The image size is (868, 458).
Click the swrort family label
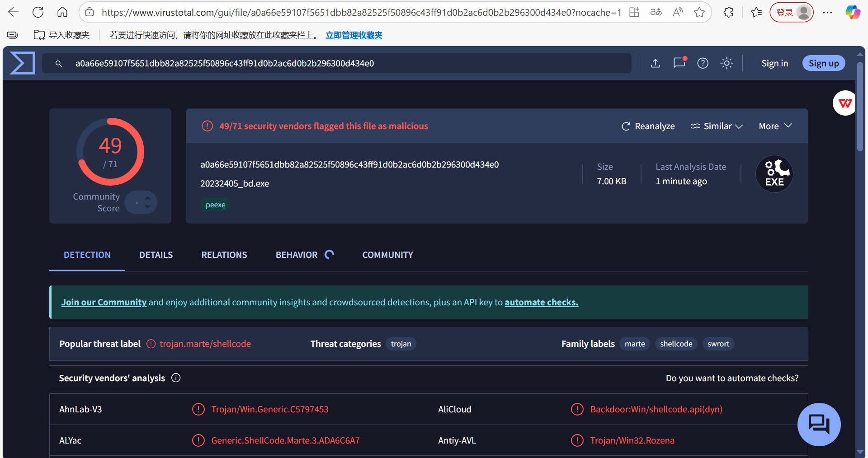coord(718,344)
